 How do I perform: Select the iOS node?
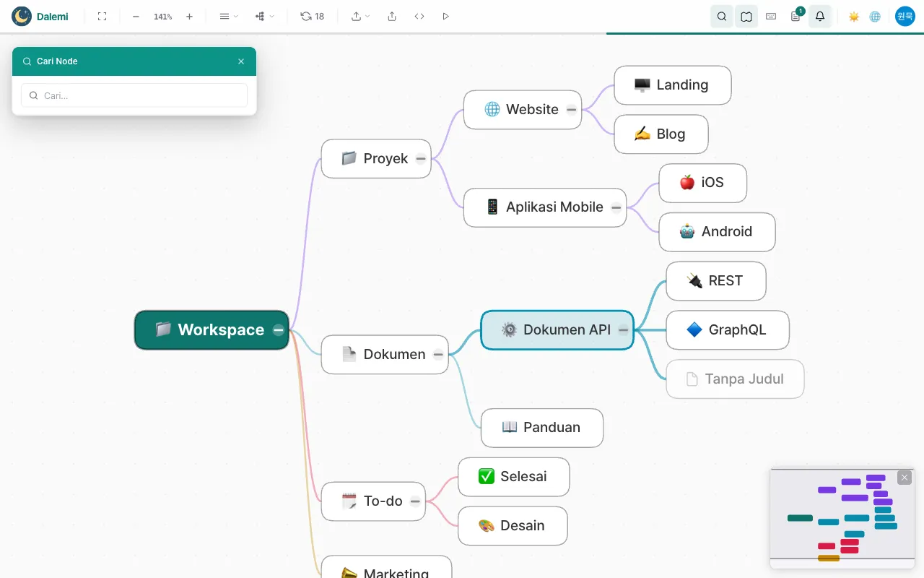[703, 183]
